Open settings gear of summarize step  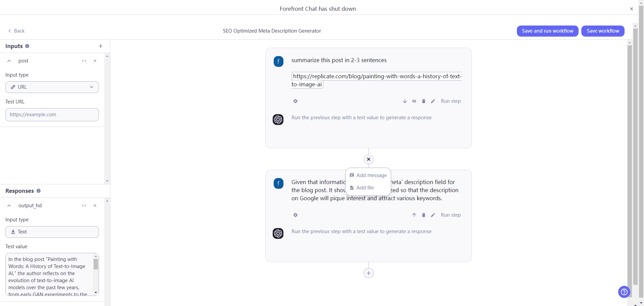[296, 101]
